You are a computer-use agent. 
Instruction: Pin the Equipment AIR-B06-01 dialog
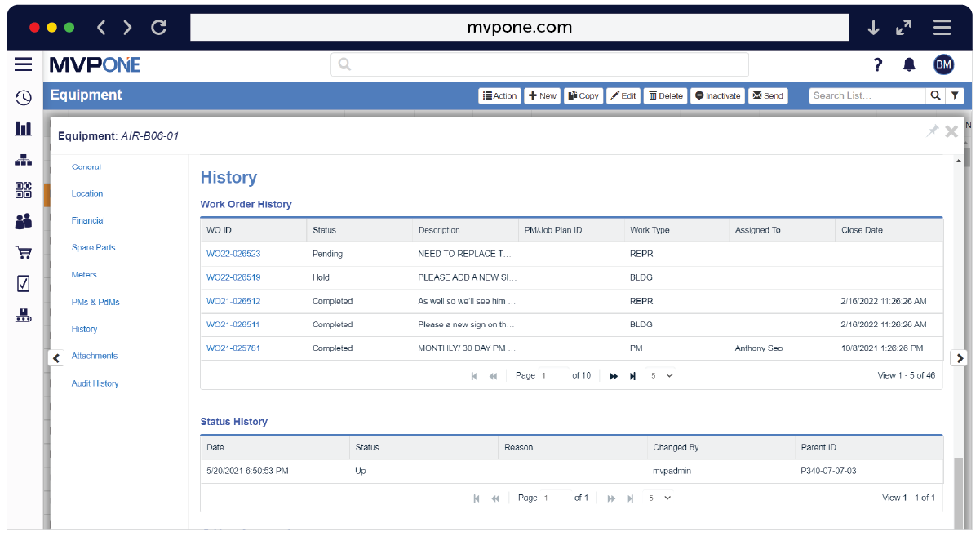[932, 131]
